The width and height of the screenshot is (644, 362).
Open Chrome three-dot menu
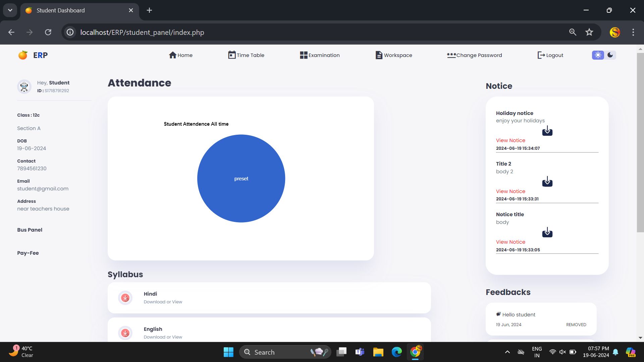click(x=633, y=32)
